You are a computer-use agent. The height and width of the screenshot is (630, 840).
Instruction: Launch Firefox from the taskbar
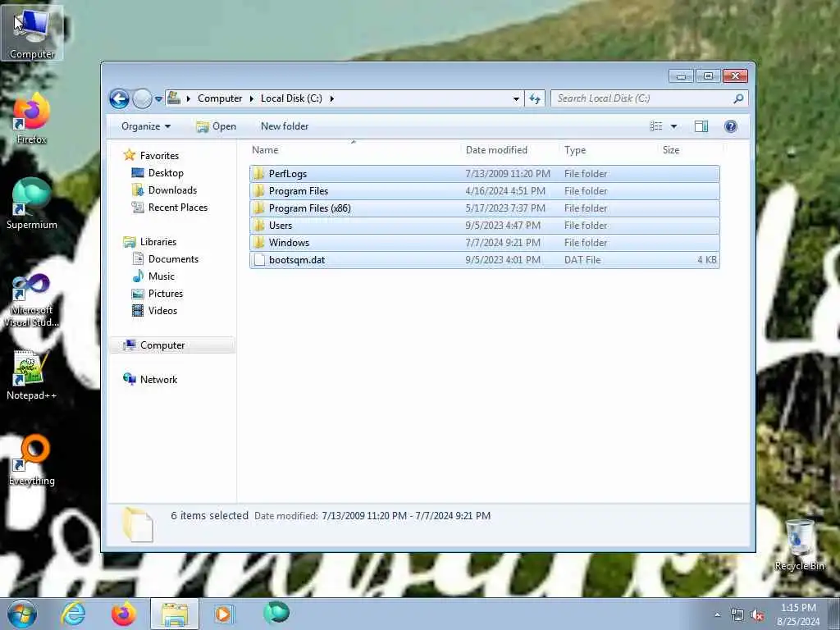point(124,614)
